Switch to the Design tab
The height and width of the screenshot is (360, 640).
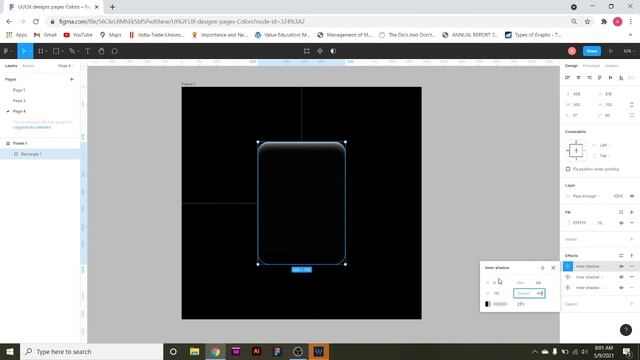tap(571, 66)
